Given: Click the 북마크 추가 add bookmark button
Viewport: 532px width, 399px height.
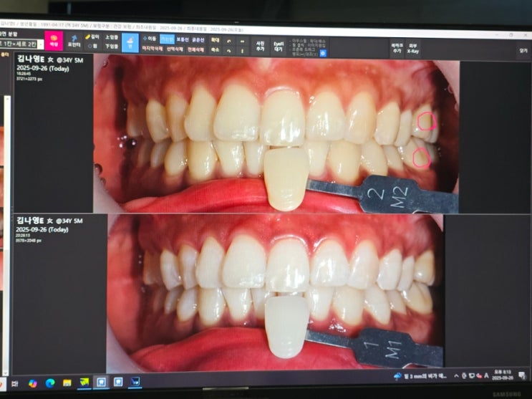Looking at the screenshot, I should (397, 48).
